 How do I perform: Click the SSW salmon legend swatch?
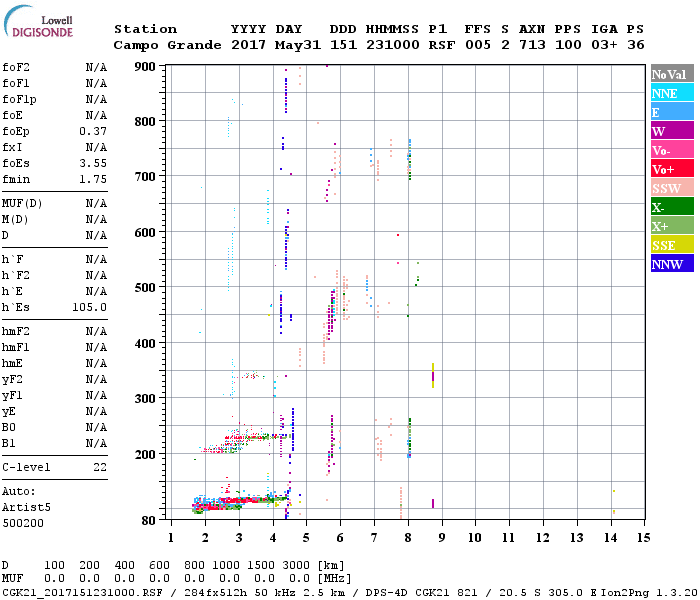pos(672,188)
